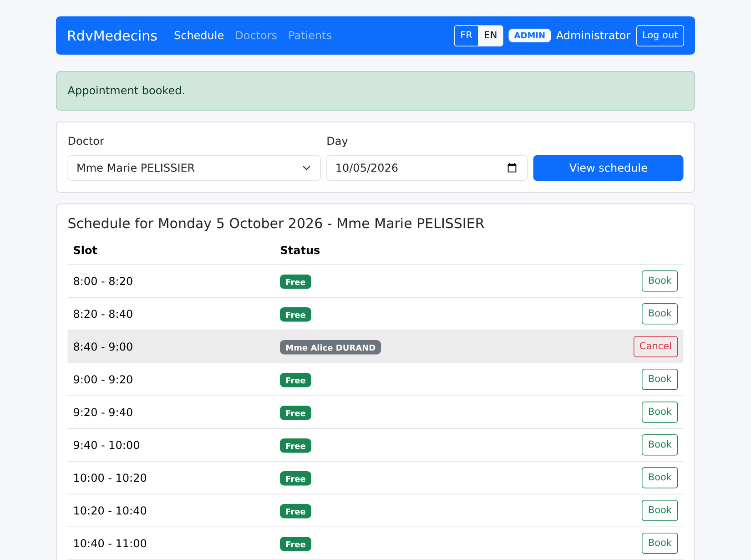The height and width of the screenshot is (560, 751).
Task: Book the 8:00 - 8:20 slot
Action: [660, 281]
